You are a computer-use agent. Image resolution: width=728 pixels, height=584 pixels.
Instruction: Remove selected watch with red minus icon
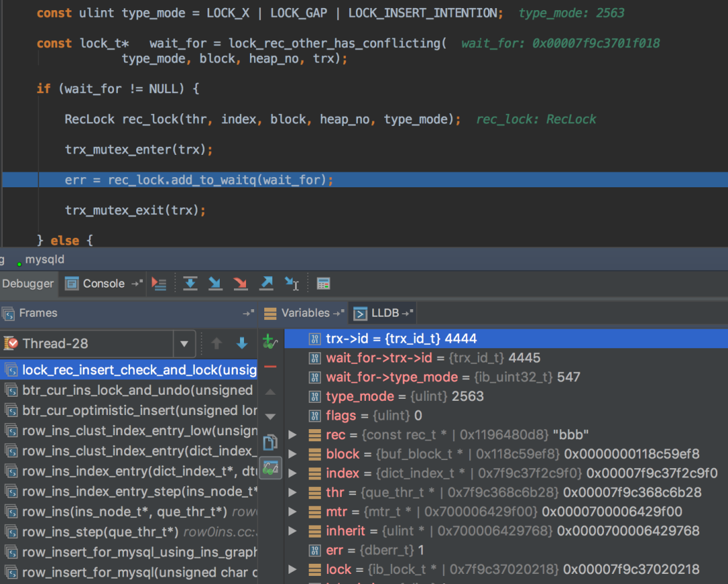[x=270, y=366]
